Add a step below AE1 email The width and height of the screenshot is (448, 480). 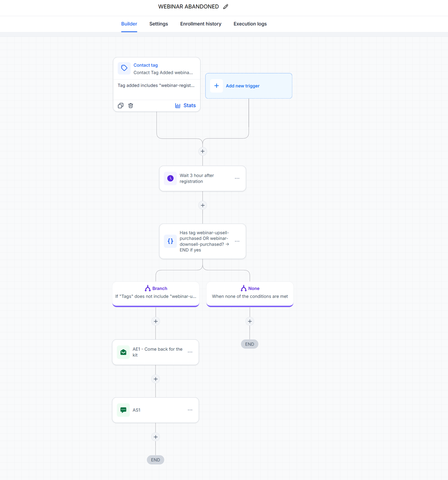tap(156, 379)
